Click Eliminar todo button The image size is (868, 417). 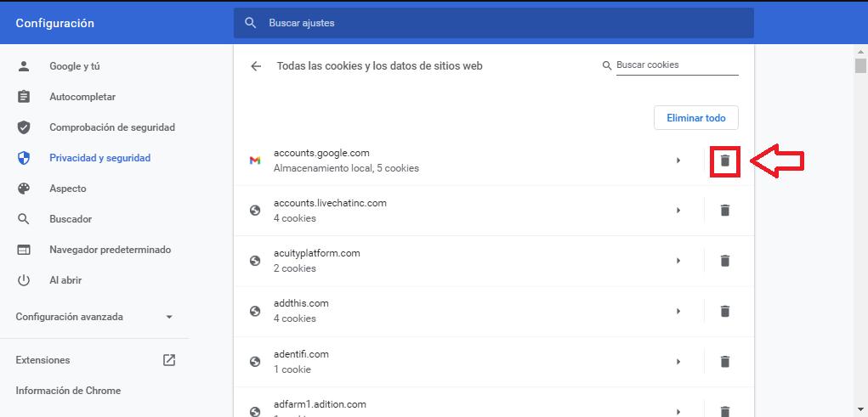695,118
